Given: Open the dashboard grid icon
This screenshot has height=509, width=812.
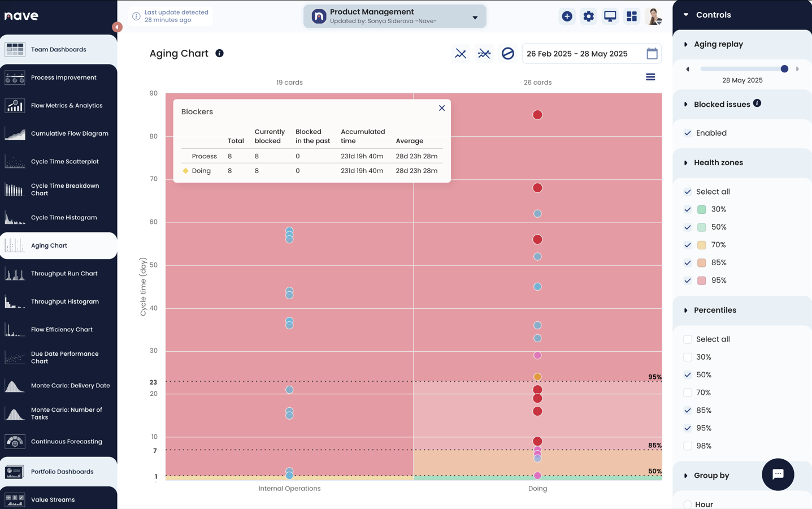Looking at the screenshot, I should [631, 16].
